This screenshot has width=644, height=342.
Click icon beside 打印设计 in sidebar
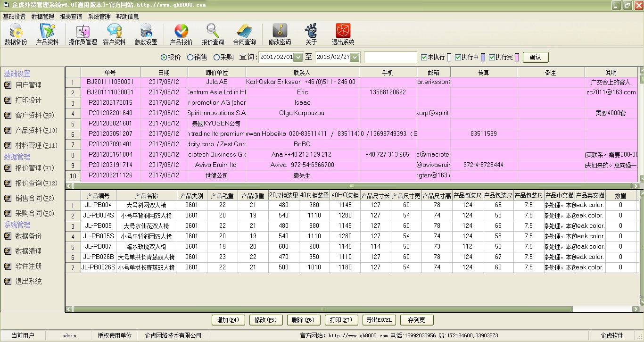coord(8,100)
